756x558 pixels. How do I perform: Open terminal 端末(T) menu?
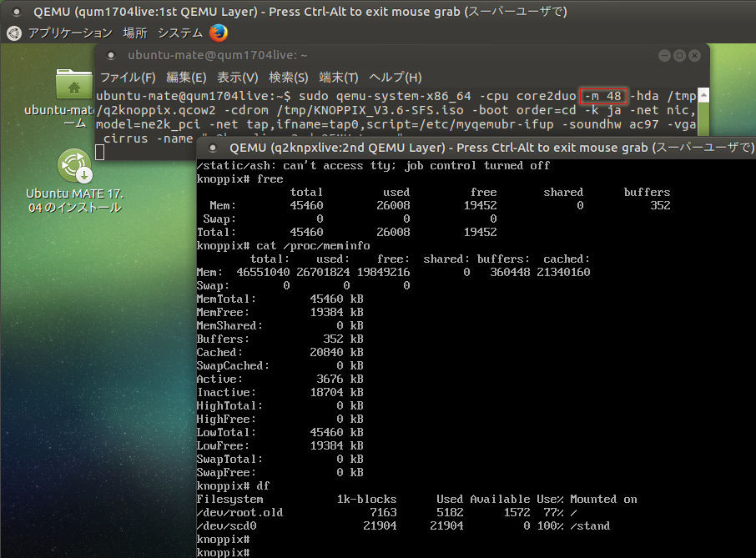point(339,77)
